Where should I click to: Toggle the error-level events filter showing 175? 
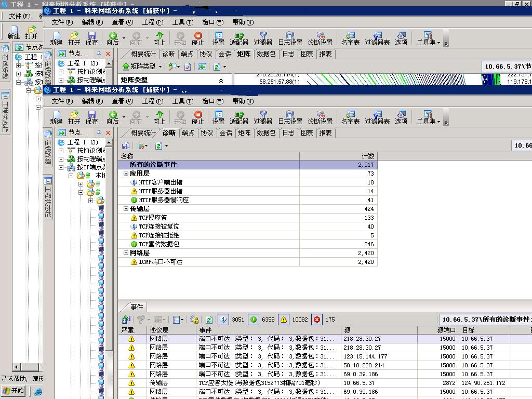(316, 320)
